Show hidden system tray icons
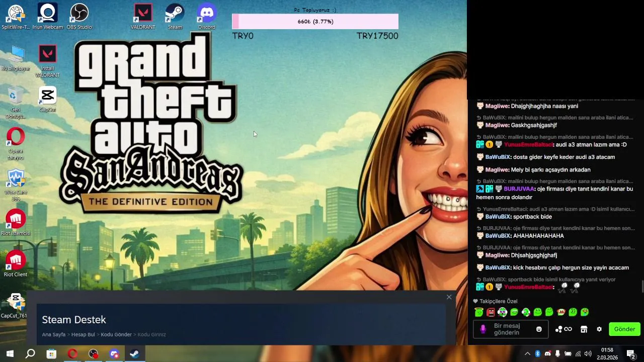644x362 pixels. [527, 354]
